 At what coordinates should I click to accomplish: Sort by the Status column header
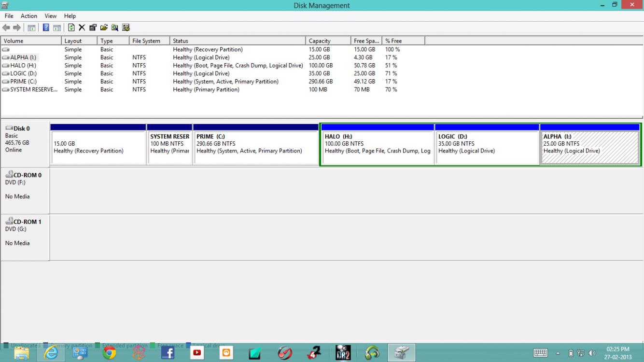click(x=238, y=41)
